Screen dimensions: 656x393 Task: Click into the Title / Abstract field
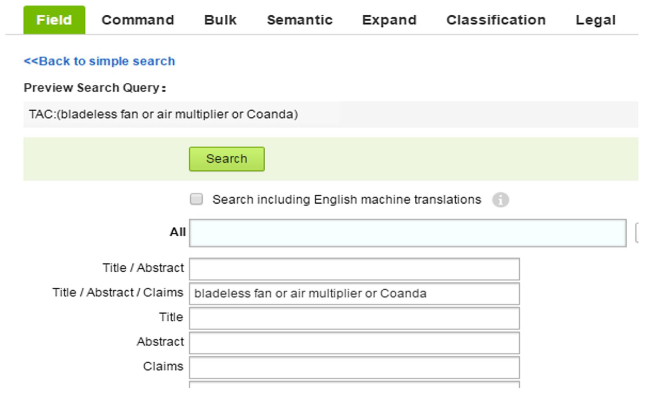pyautogui.click(x=354, y=269)
